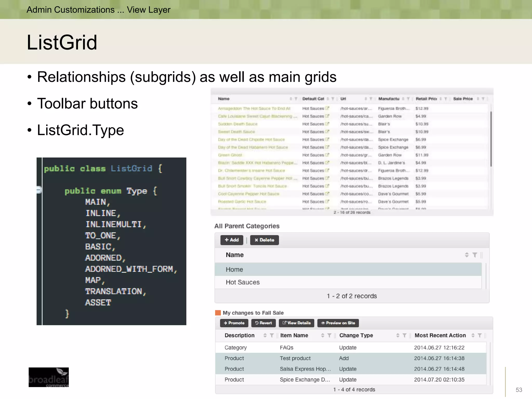Filter changes by Description
This screenshot has width=532, height=399.
pyautogui.click(x=272, y=335)
